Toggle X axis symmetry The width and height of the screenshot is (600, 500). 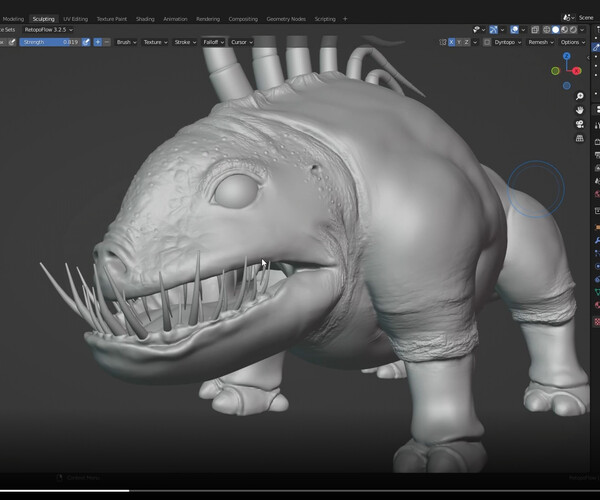tap(452, 42)
